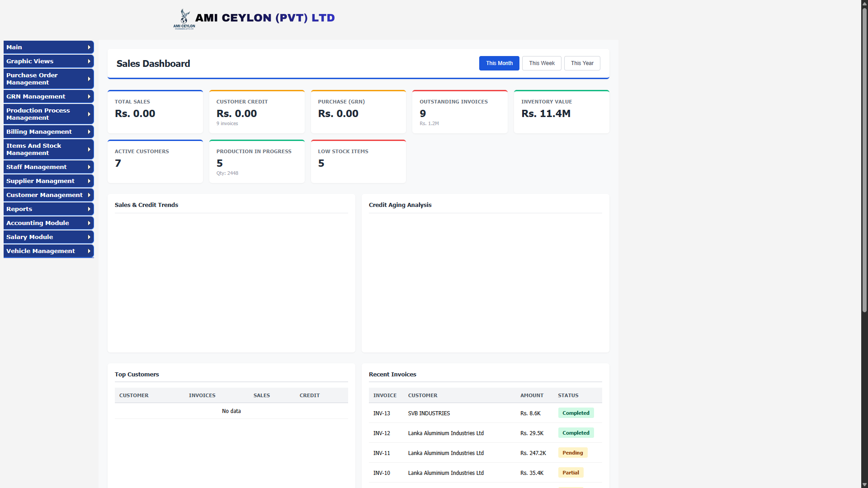Image resolution: width=868 pixels, height=488 pixels.
Task: Click the vertical page scrollbar
Action: [864, 160]
